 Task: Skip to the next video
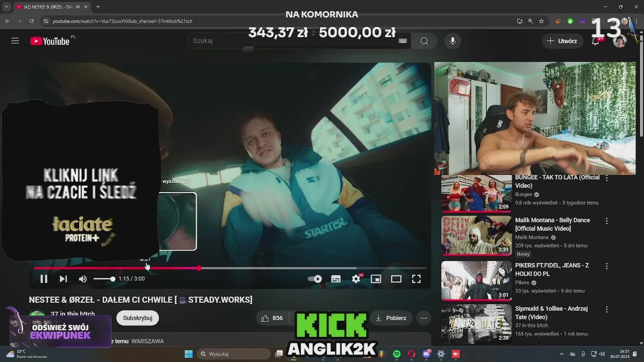pyautogui.click(x=63, y=279)
